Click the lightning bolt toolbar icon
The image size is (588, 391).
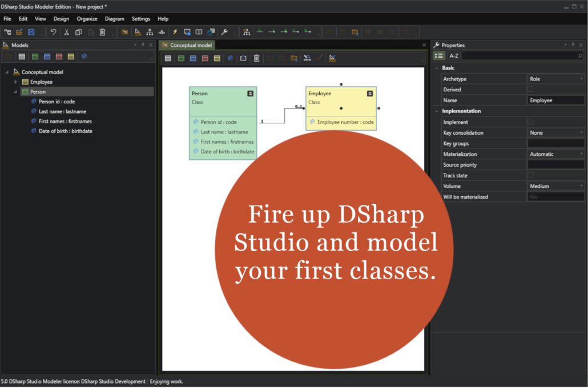click(x=175, y=32)
